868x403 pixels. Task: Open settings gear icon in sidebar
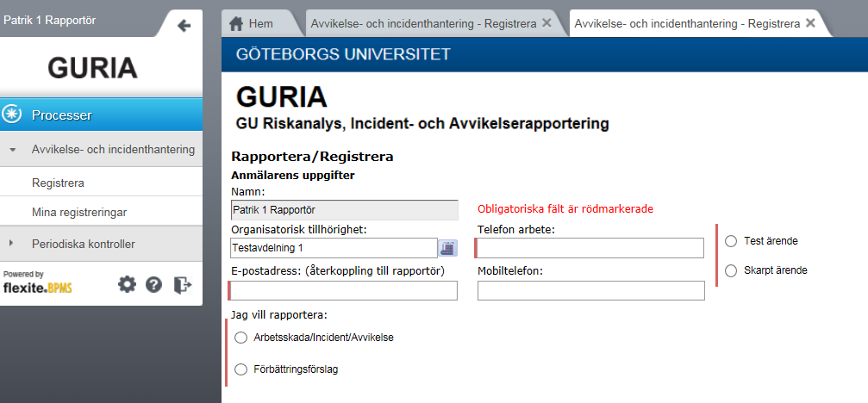127,285
